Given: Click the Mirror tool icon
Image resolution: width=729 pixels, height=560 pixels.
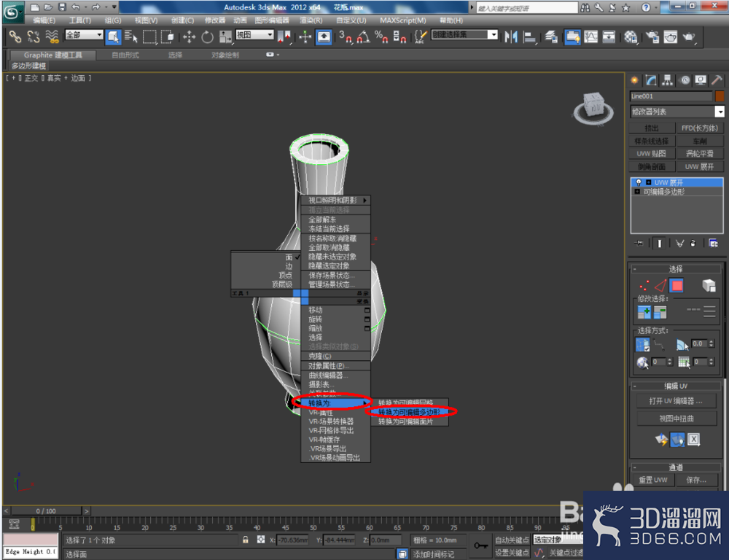Looking at the screenshot, I should pyautogui.click(x=511, y=36).
